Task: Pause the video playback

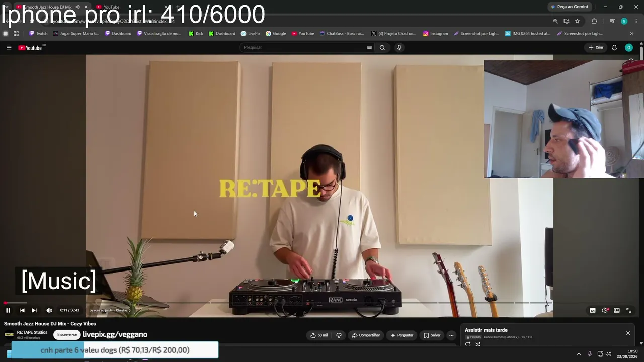Action: pyautogui.click(x=8, y=310)
